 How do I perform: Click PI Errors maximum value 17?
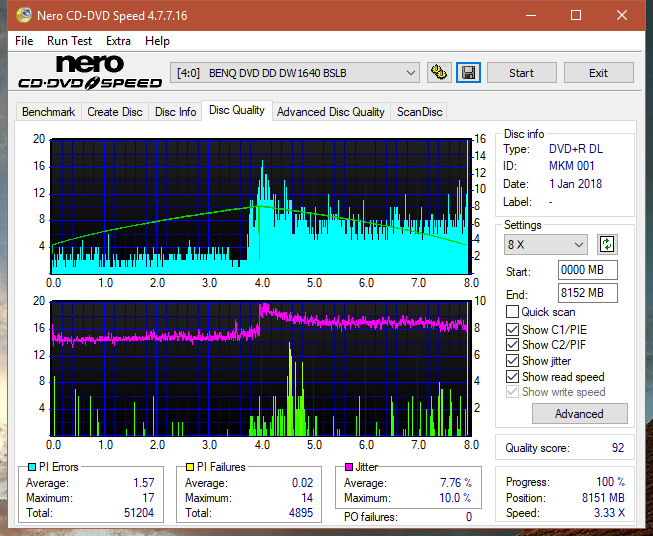point(148,498)
